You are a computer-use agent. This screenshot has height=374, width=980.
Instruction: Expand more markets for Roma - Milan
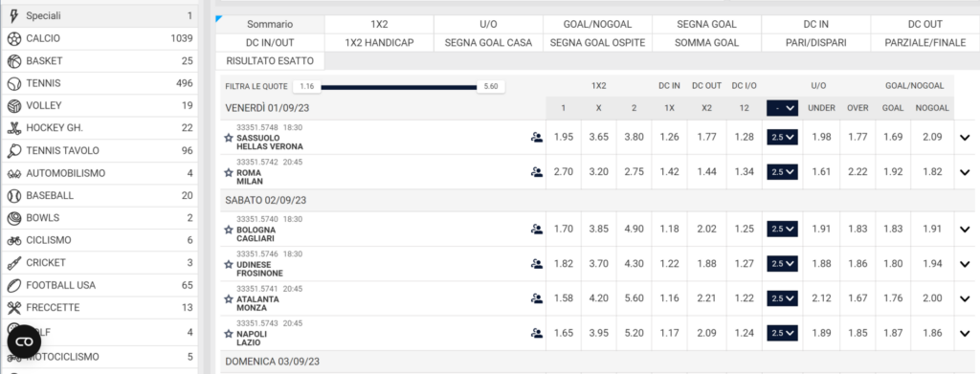click(x=966, y=172)
